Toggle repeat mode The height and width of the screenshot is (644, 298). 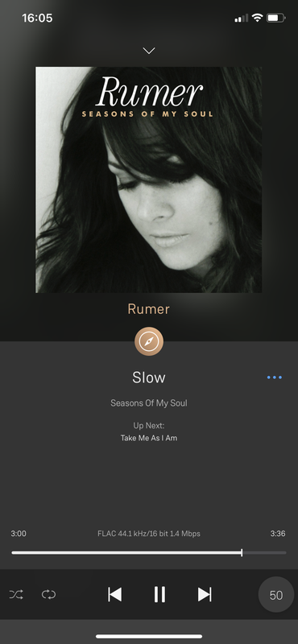[48, 594]
